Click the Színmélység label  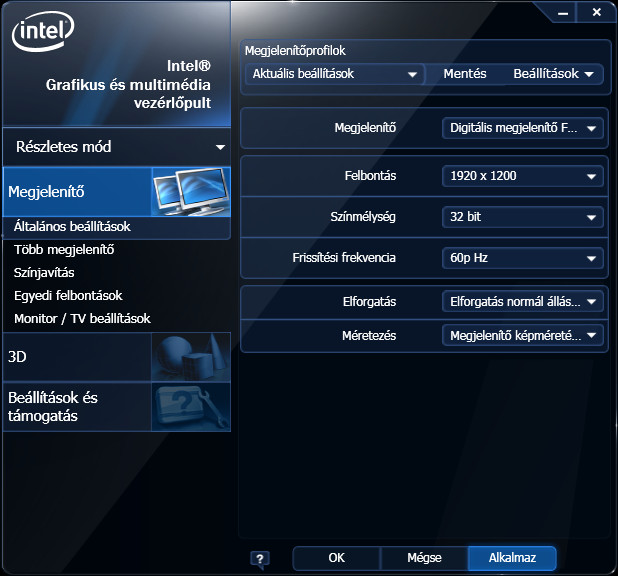tap(363, 217)
